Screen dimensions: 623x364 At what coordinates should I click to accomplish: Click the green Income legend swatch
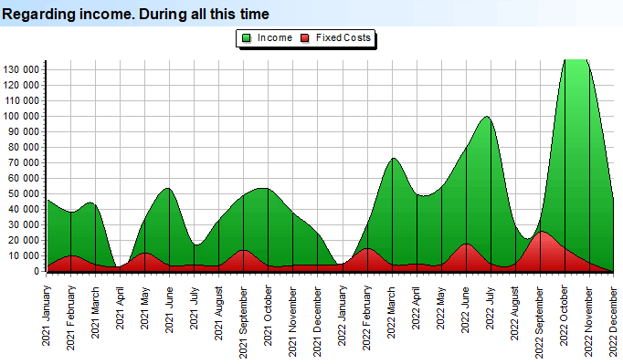[x=247, y=38]
